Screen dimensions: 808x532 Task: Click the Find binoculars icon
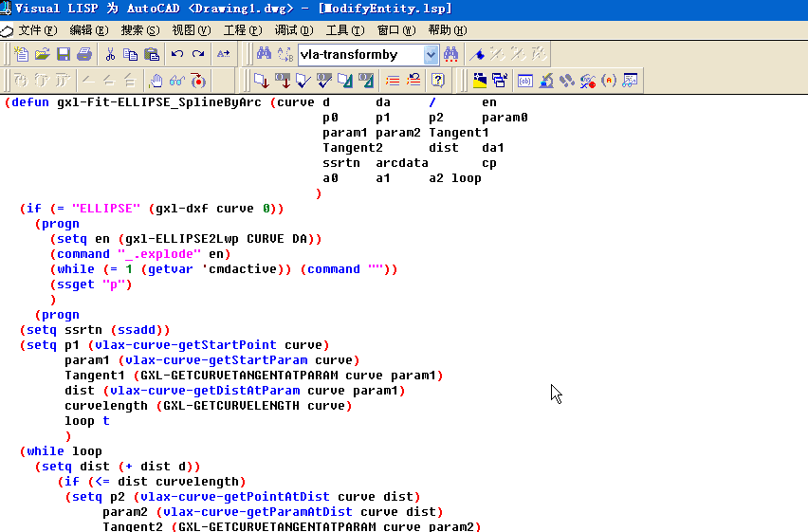point(264,54)
